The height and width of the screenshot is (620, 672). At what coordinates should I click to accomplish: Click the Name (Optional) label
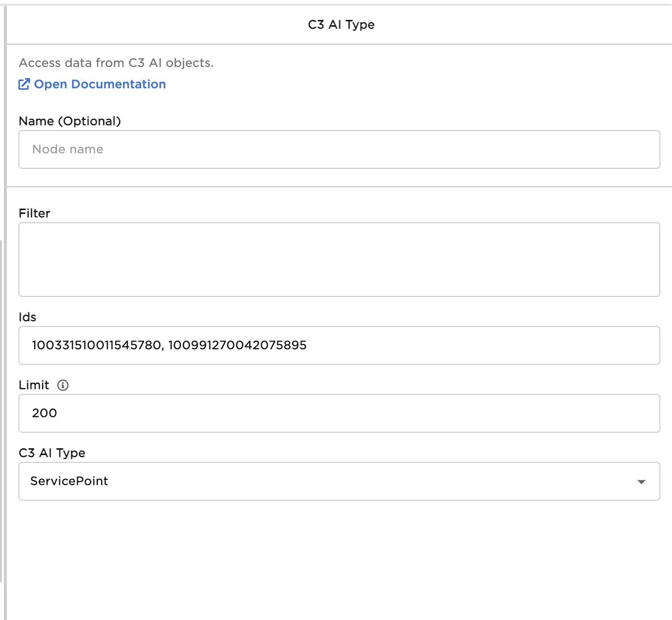point(70,121)
